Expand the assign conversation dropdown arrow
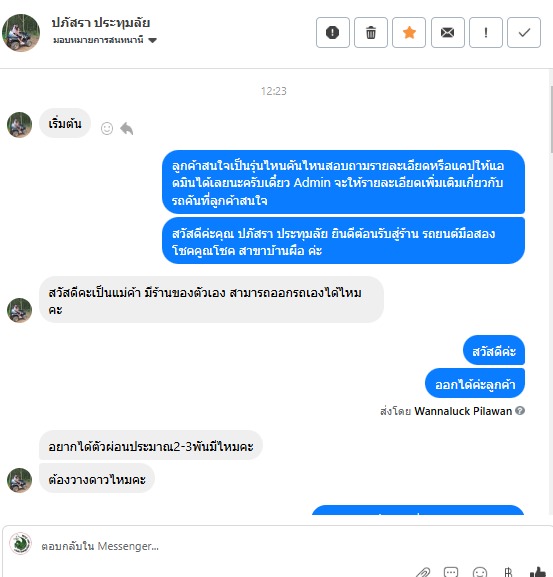The width and height of the screenshot is (553, 577). click(x=152, y=40)
